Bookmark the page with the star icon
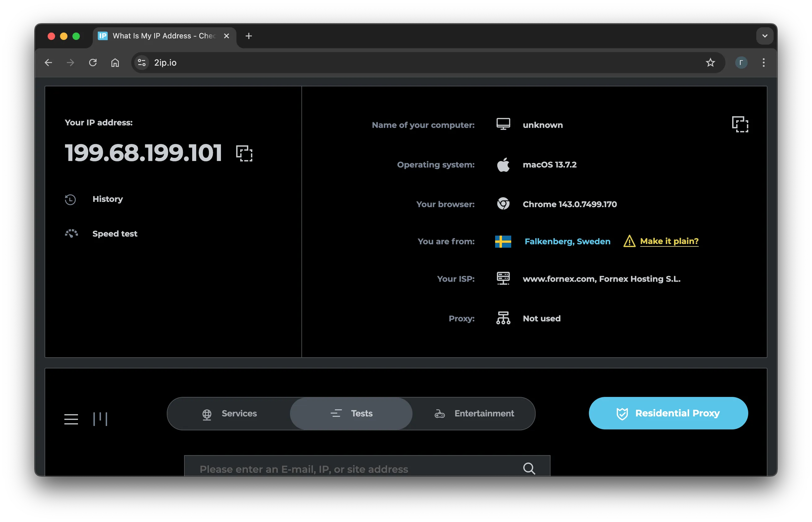 click(710, 63)
